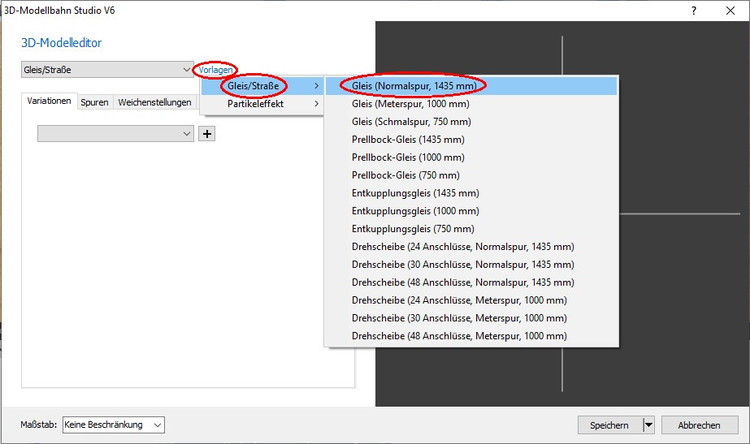The height and width of the screenshot is (444, 750).
Task: Click the Abbrechen button
Action: point(699,425)
